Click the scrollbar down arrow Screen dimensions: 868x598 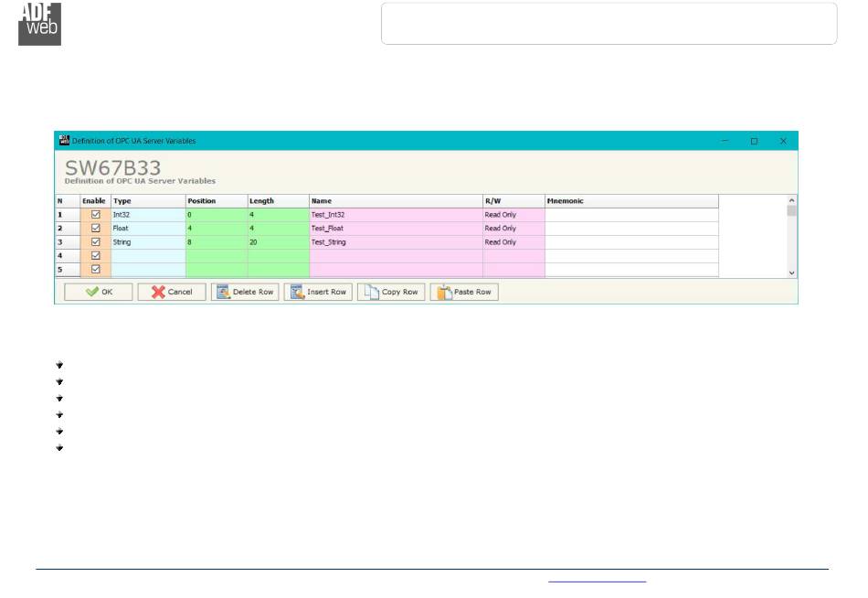[791, 272]
